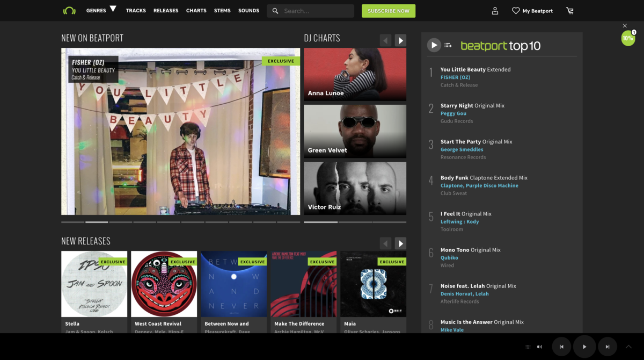Open Mono Tono Original Mix track

pyautogui.click(x=471, y=249)
